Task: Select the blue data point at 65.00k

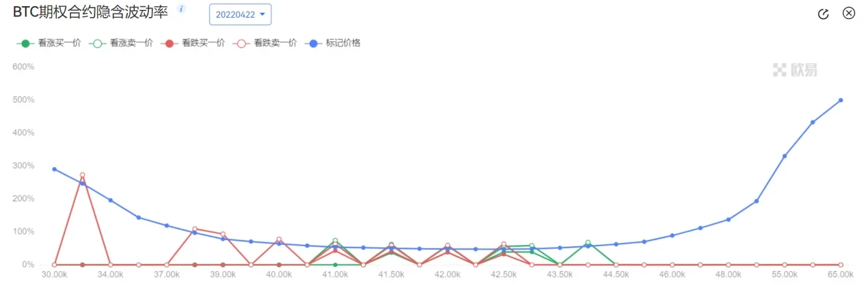Action: tap(841, 100)
